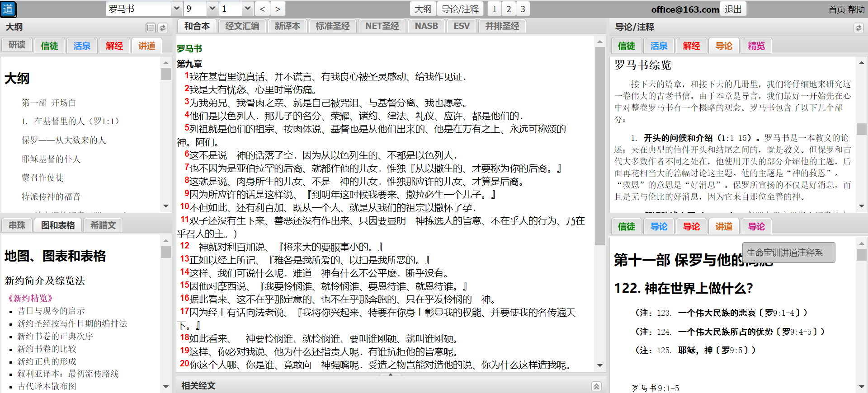The width and height of the screenshot is (868, 393).
Task: Click the swap icon in 大纲 header
Action: click(163, 28)
